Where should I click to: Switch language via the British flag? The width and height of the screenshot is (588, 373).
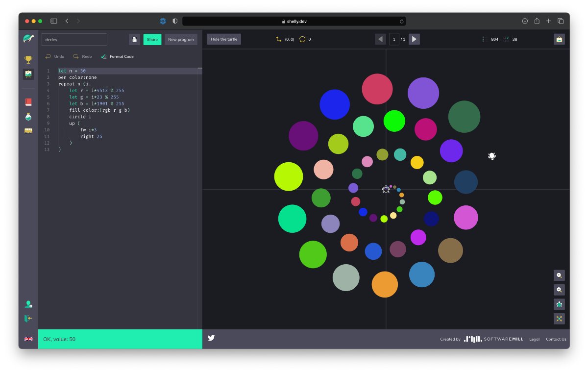tap(28, 339)
